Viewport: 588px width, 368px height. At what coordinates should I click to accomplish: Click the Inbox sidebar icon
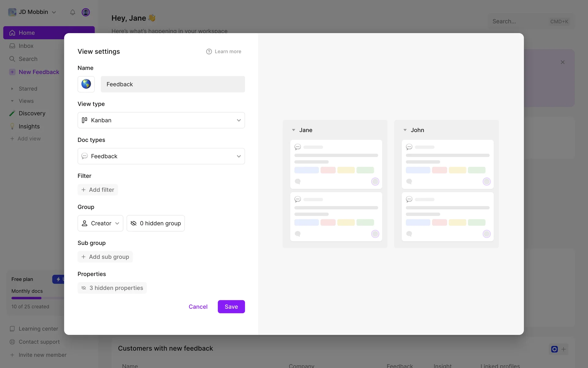[x=12, y=46]
